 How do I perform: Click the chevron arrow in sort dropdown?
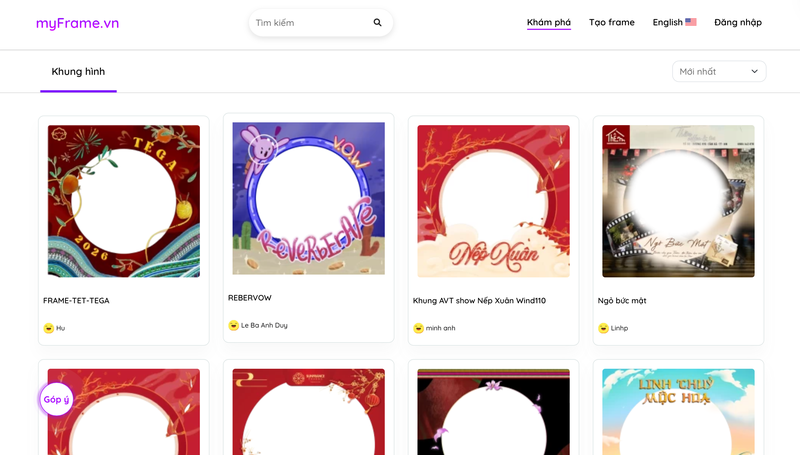click(755, 71)
